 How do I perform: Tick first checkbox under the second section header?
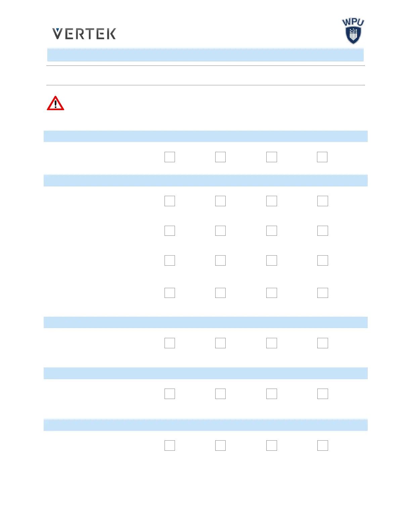pos(170,201)
